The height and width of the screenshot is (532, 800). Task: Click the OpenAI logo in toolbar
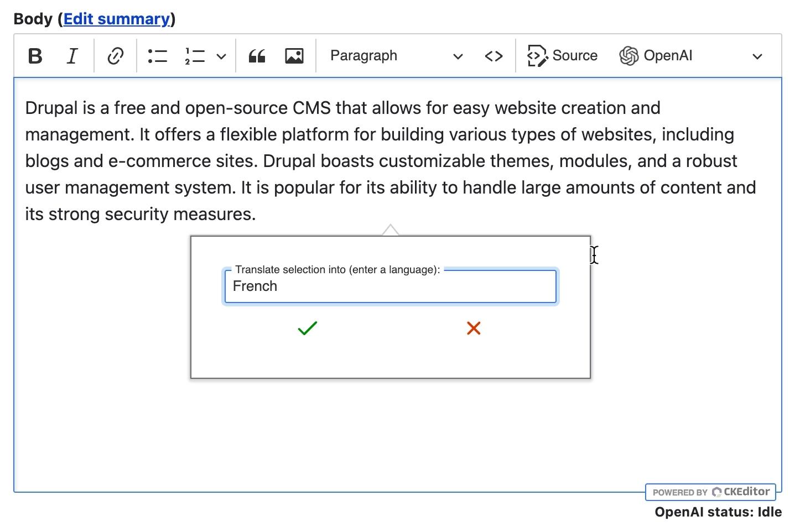(x=628, y=56)
